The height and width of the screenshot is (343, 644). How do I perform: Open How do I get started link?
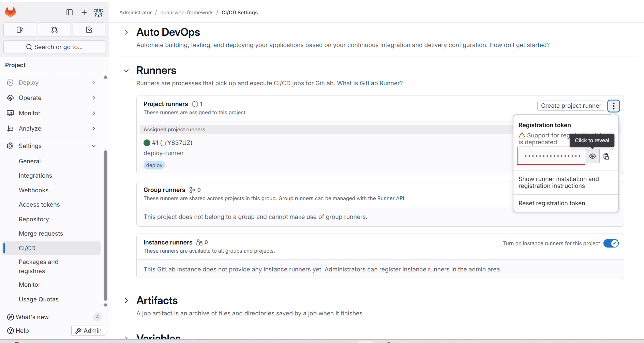pyautogui.click(x=520, y=45)
